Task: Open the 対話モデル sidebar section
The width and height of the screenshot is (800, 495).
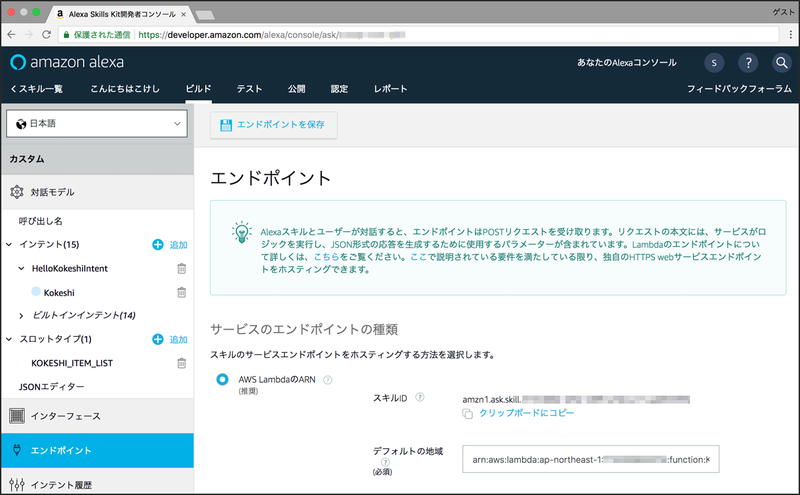Action: [97, 192]
